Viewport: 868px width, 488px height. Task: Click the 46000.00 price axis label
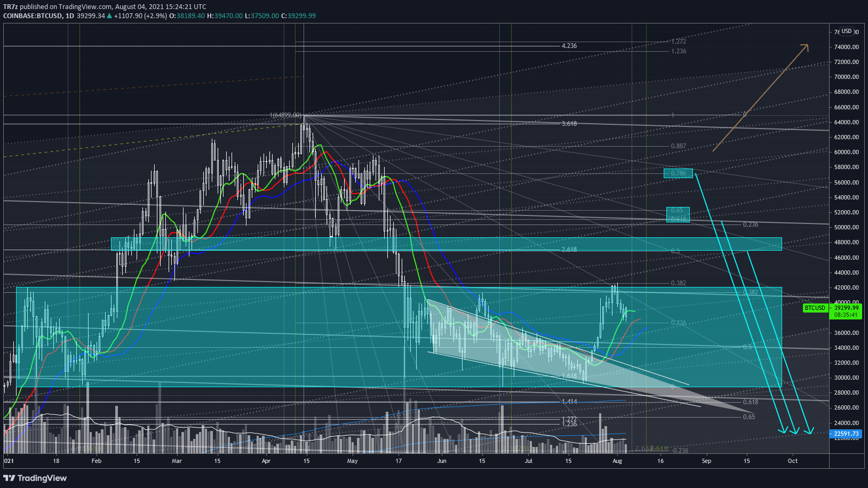click(847, 258)
